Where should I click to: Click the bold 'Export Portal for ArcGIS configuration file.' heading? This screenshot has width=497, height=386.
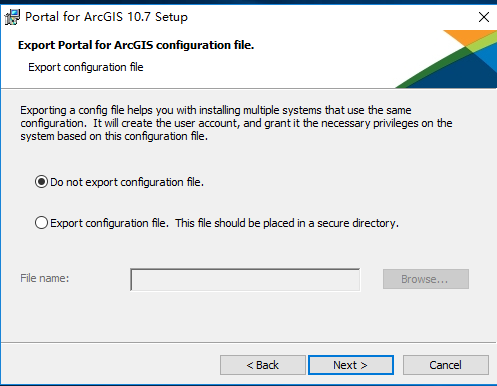(x=136, y=45)
